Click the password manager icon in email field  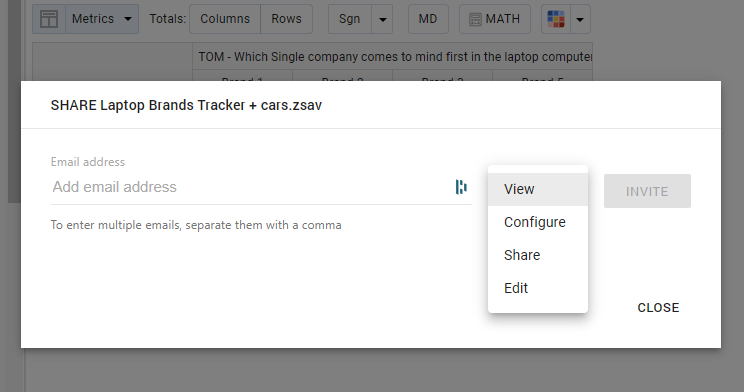461,187
